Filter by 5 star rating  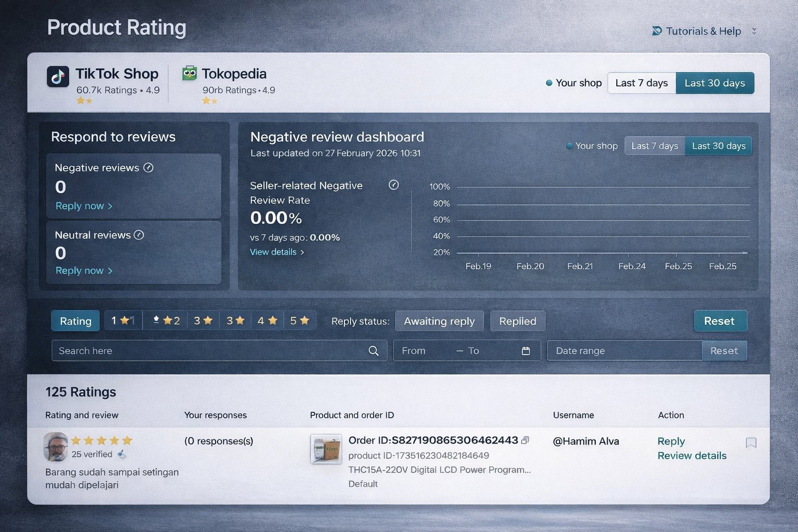(x=299, y=321)
